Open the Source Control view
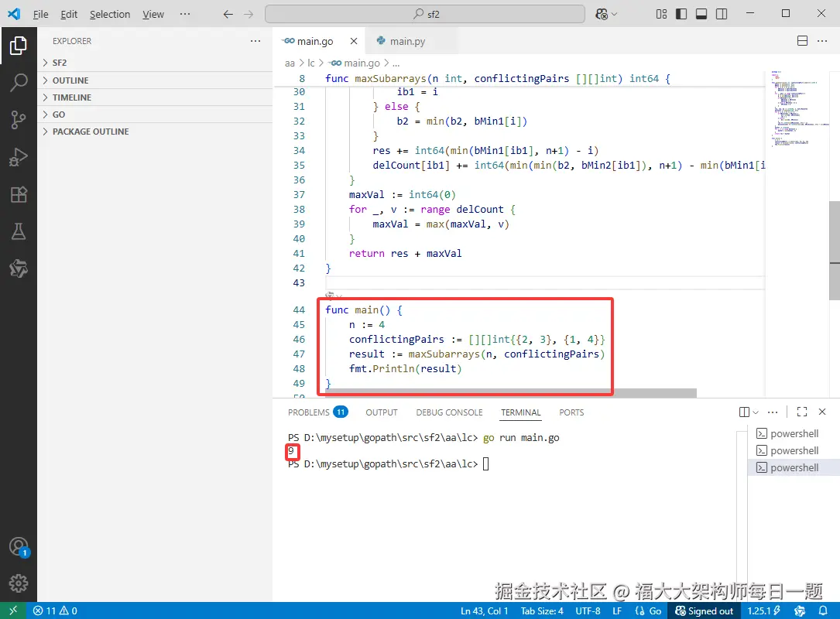The image size is (840, 619). [19, 119]
